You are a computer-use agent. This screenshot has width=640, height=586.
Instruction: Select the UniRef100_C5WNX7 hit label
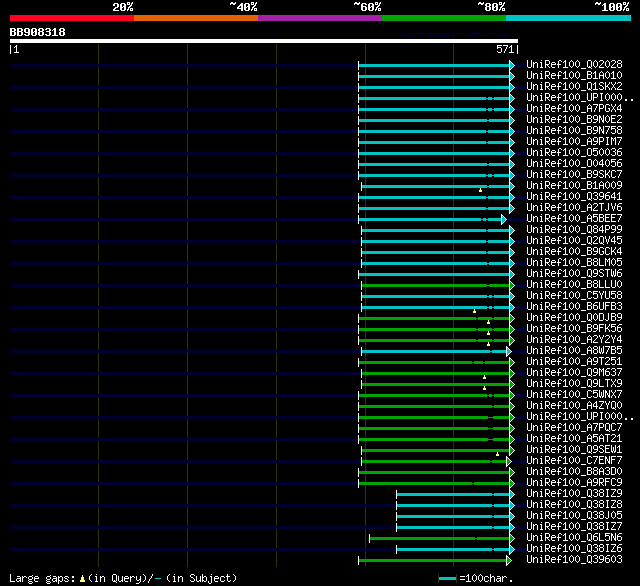point(574,395)
